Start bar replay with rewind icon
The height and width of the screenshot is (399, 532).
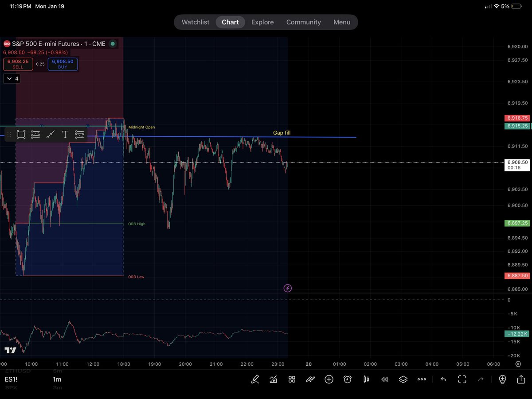click(385, 379)
